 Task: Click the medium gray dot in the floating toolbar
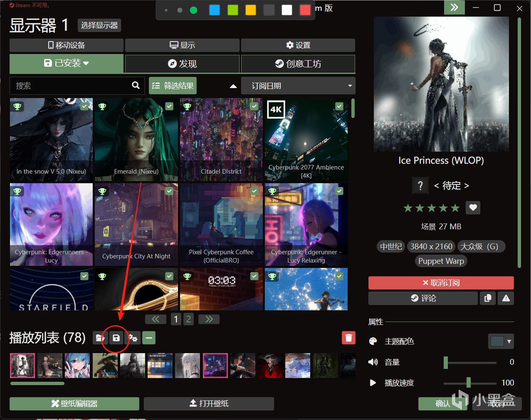[x=180, y=10]
